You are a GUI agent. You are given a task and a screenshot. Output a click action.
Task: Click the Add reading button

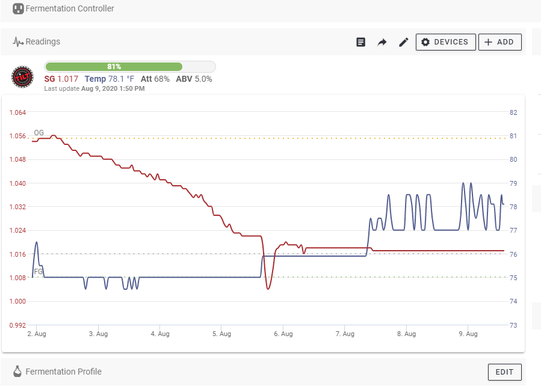point(500,42)
